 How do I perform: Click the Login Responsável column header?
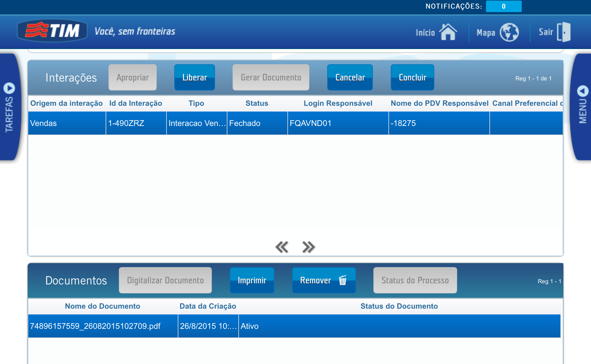pos(338,103)
